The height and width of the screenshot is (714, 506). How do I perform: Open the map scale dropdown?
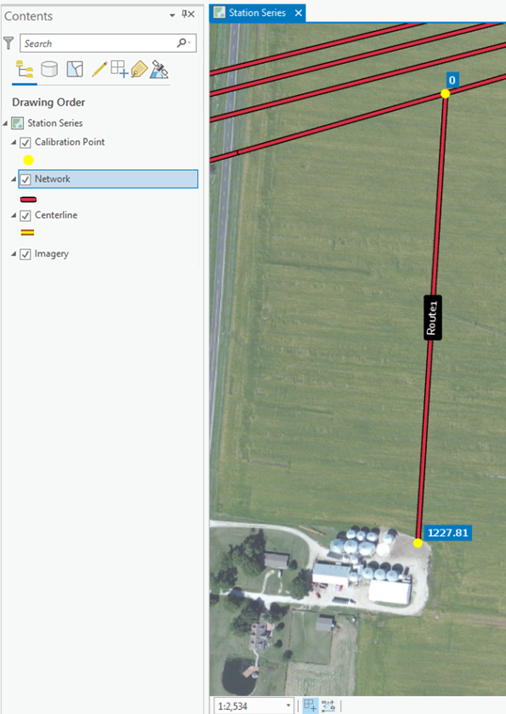288,706
